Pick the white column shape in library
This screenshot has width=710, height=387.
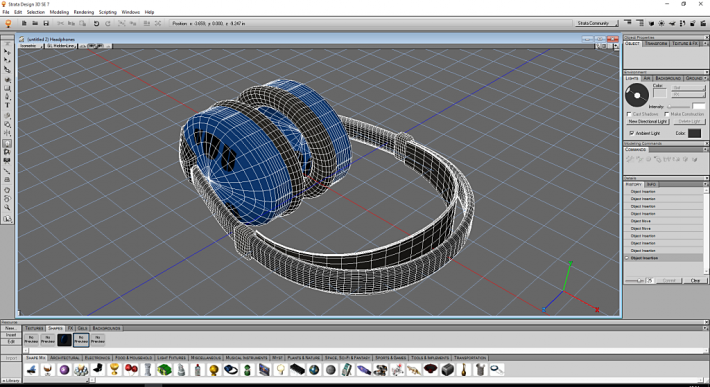coord(147,370)
